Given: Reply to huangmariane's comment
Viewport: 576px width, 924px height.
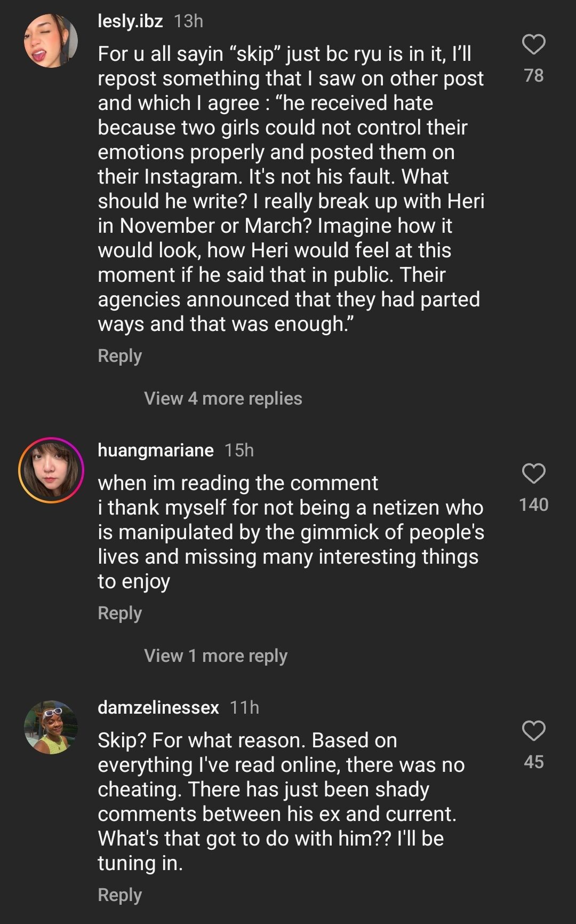Looking at the screenshot, I should pos(119,613).
